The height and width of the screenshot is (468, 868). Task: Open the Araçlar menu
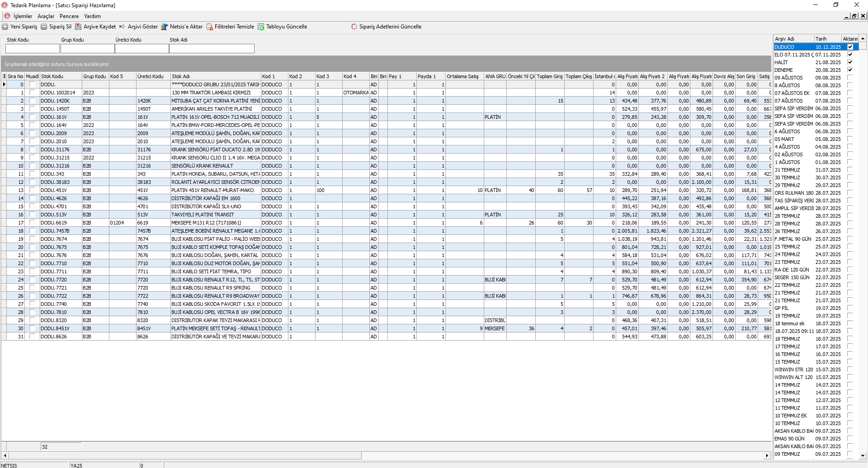pos(46,16)
